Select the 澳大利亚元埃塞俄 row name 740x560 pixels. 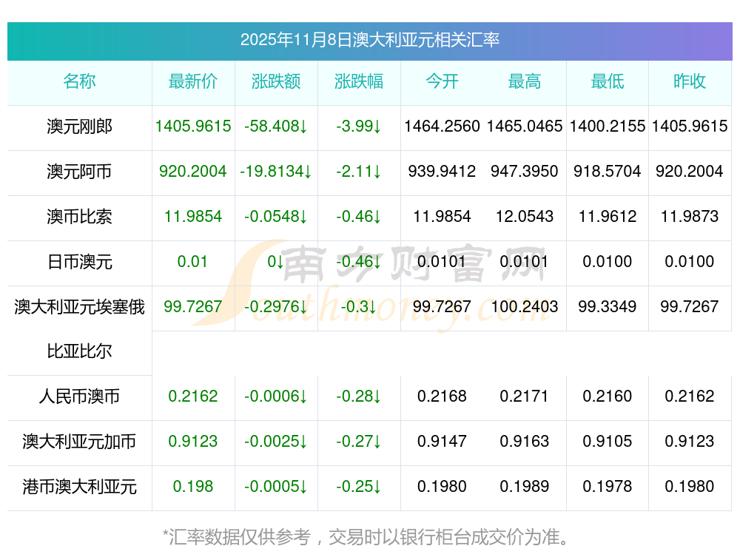point(79,307)
